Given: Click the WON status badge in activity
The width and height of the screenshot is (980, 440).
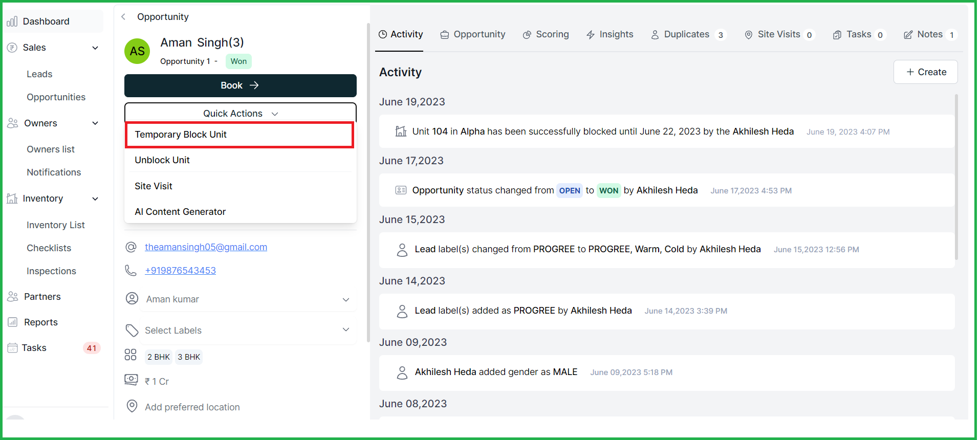Looking at the screenshot, I should (x=609, y=191).
